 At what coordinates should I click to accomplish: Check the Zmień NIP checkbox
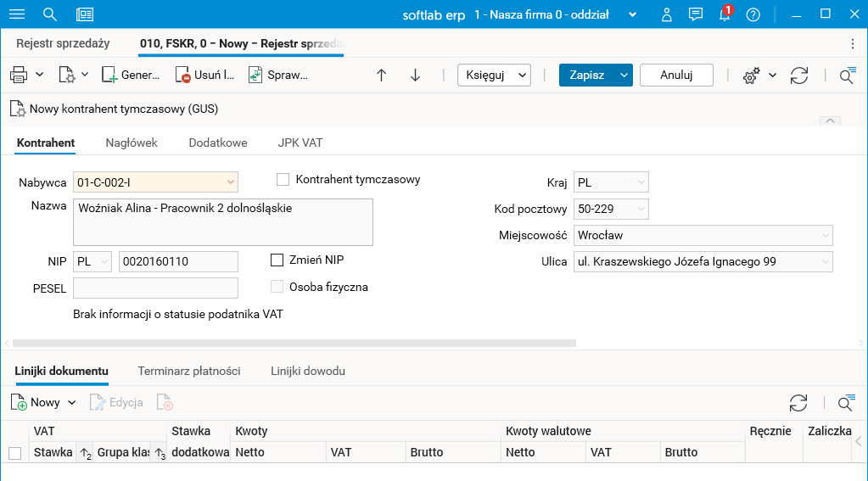[x=277, y=260]
